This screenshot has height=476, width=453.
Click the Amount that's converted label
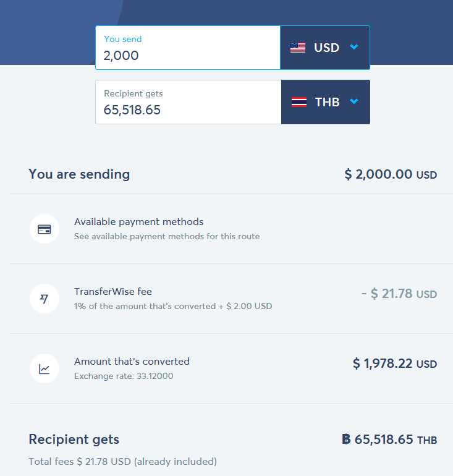(132, 362)
